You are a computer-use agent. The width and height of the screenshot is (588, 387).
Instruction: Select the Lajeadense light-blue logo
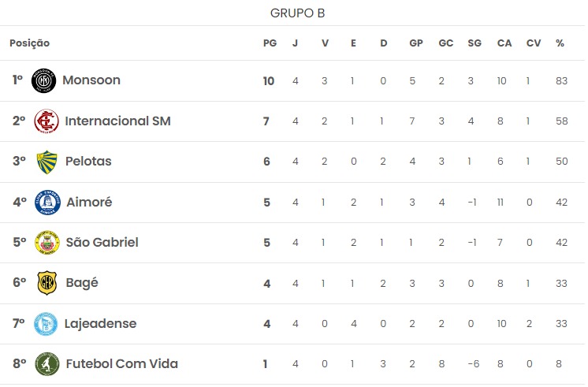coord(46,324)
